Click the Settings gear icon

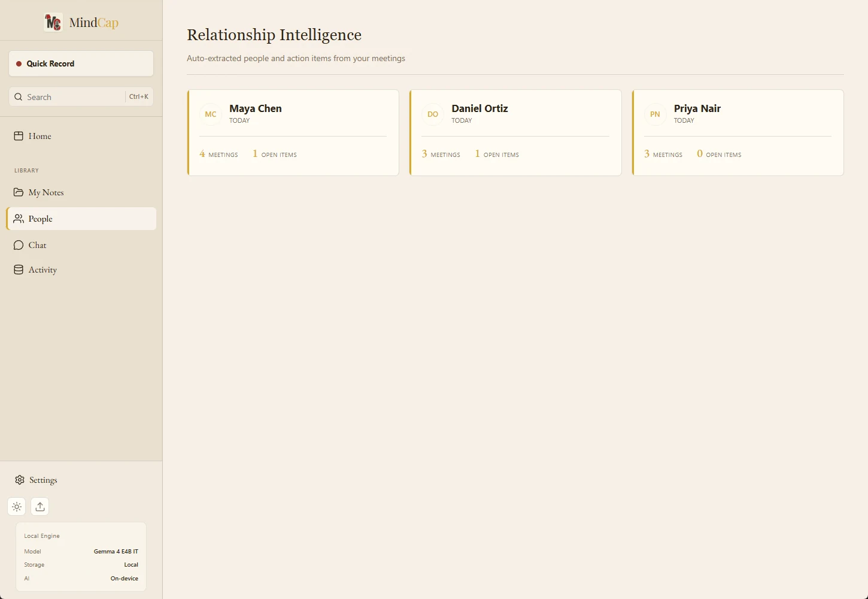[x=20, y=480]
